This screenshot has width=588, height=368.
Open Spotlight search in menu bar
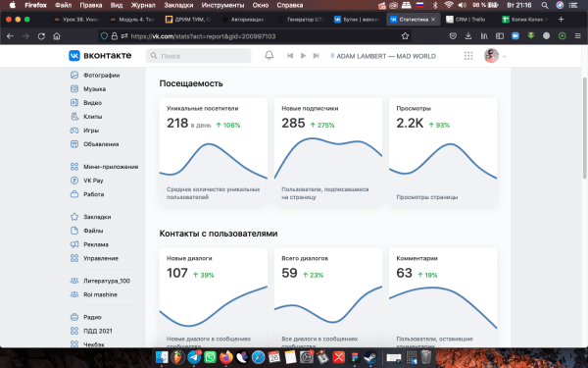pyautogui.click(x=545, y=5)
